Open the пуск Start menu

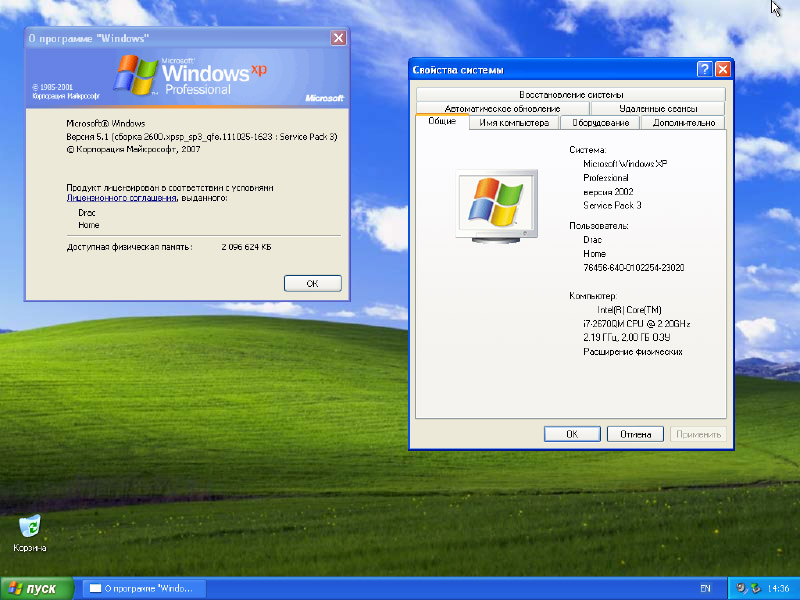click(37, 588)
